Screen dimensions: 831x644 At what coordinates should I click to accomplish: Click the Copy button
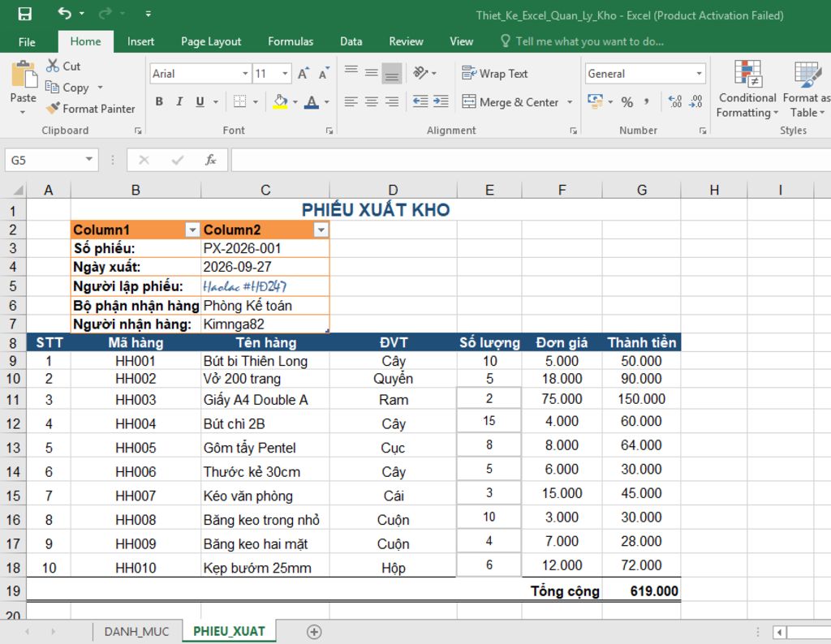tap(67, 88)
